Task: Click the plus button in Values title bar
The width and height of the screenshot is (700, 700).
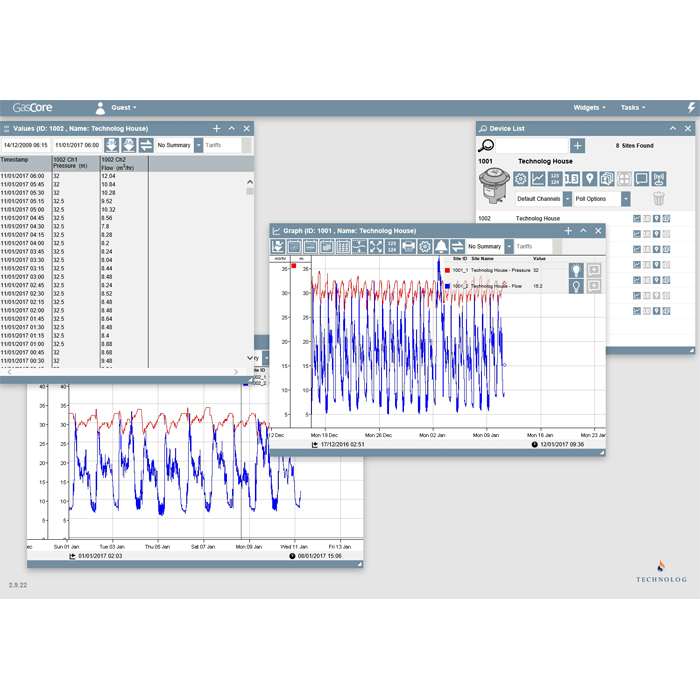Action: coord(217,129)
